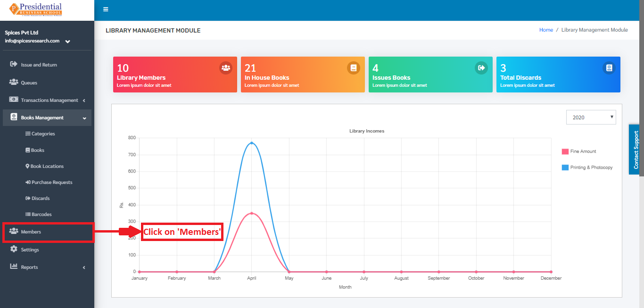Click the Issues Books arrow icon
The width and height of the screenshot is (644, 308).
[x=481, y=68]
